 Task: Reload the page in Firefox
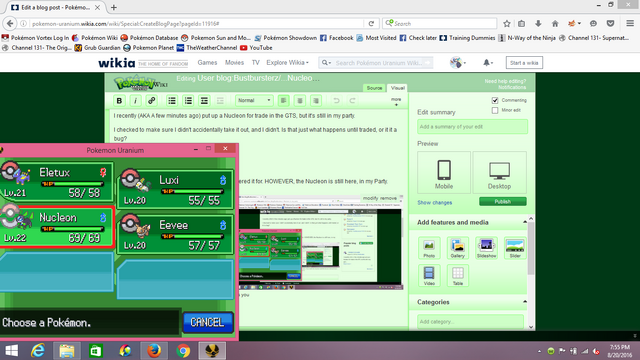tap(371, 24)
